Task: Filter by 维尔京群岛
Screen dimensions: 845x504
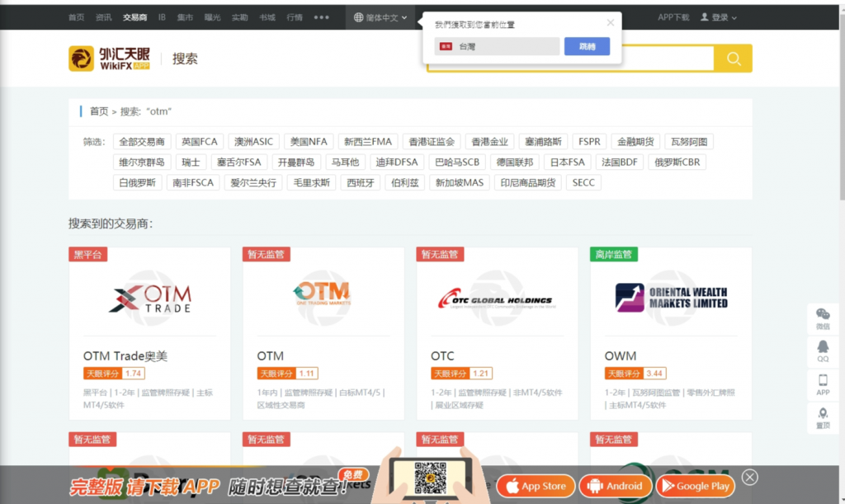Action: coord(142,162)
